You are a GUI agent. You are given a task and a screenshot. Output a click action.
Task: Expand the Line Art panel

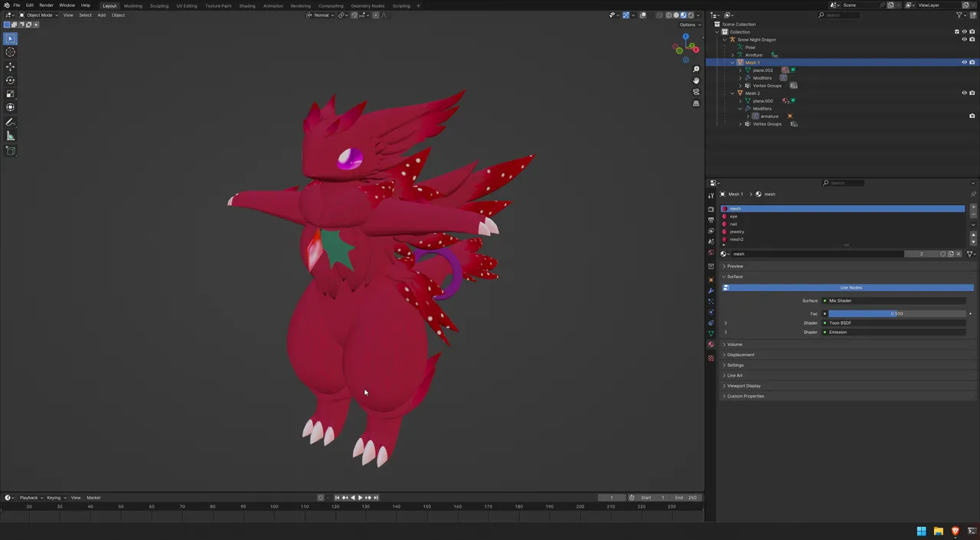click(x=735, y=375)
